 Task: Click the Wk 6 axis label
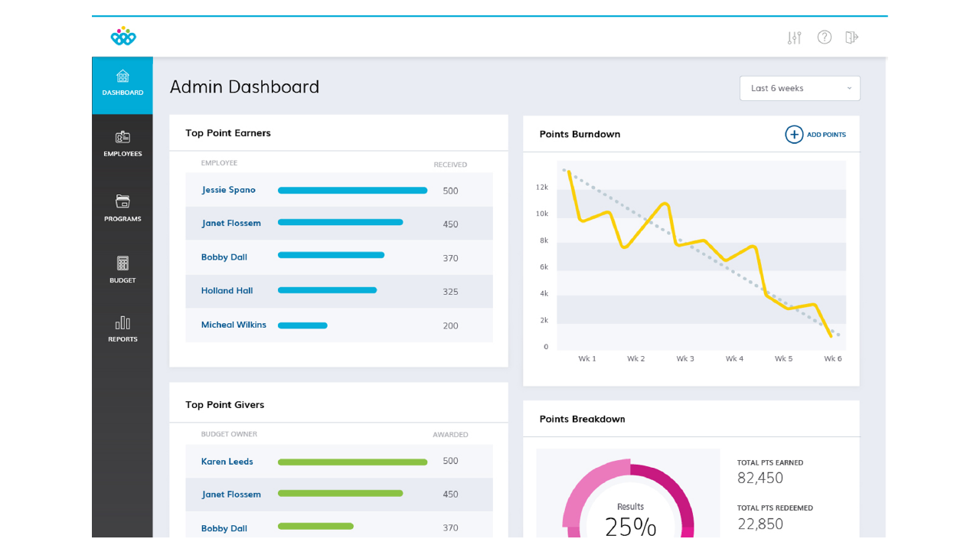[832, 358]
